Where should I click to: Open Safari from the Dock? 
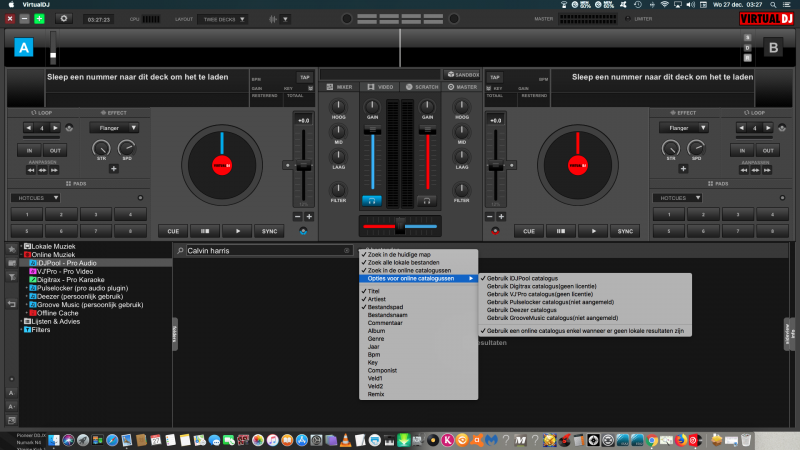112,440
